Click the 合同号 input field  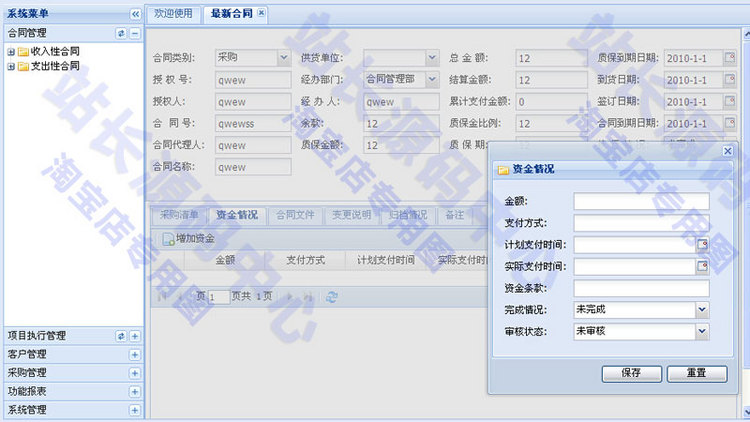tap(253, 123)
